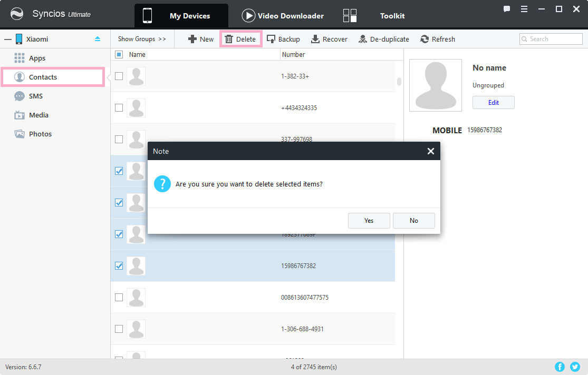Screen dimensions: 588x375
Task: Open the feedback chat bubble icon
Action: (x=507, y=9)
